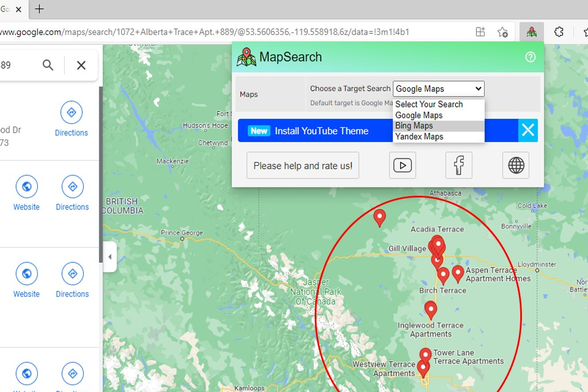Select Yandex Maps from the dropdown list

point(438,137)
